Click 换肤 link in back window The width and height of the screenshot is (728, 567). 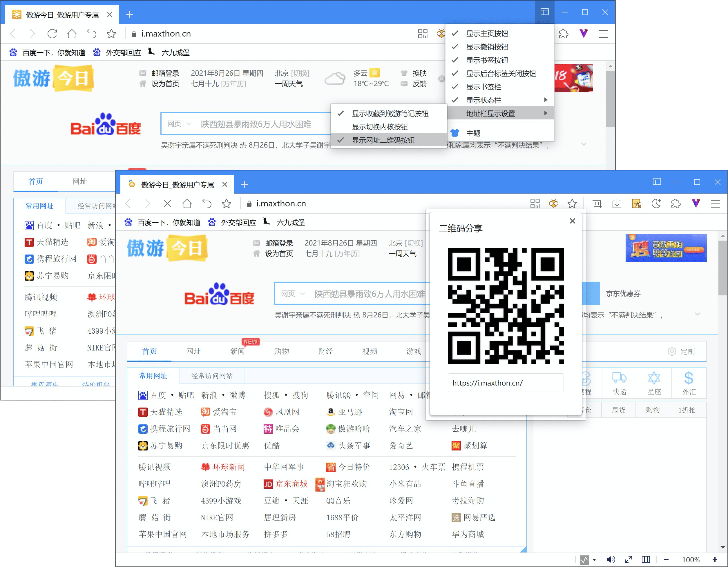[x=419, y=73]
